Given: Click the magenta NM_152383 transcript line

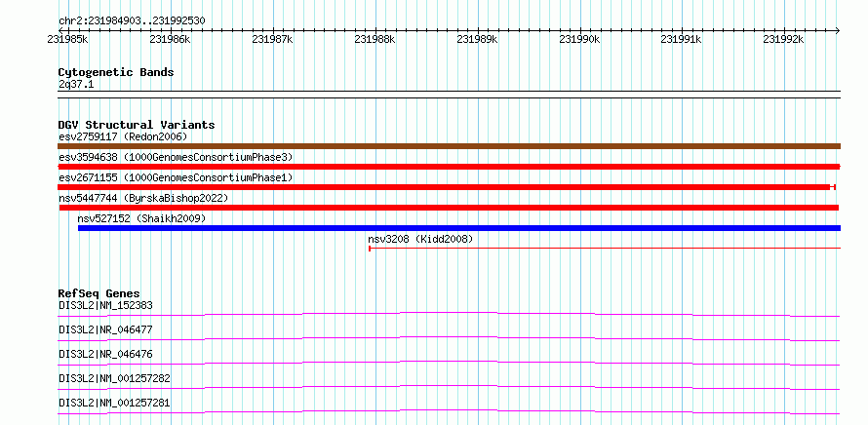Looking at the screenshot, I should (x=449, y=314).
